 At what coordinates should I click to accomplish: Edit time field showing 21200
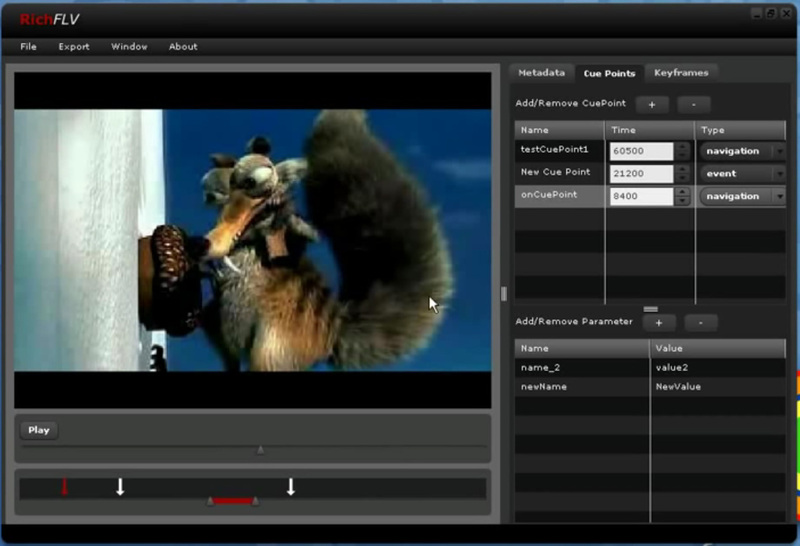[x=641, y=173]
